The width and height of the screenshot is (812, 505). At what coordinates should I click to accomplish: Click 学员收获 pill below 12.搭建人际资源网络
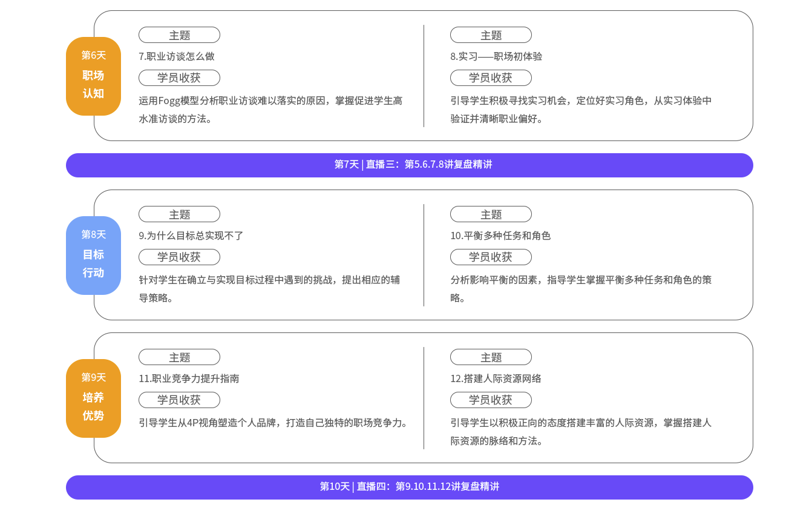[x=491, y=400]
